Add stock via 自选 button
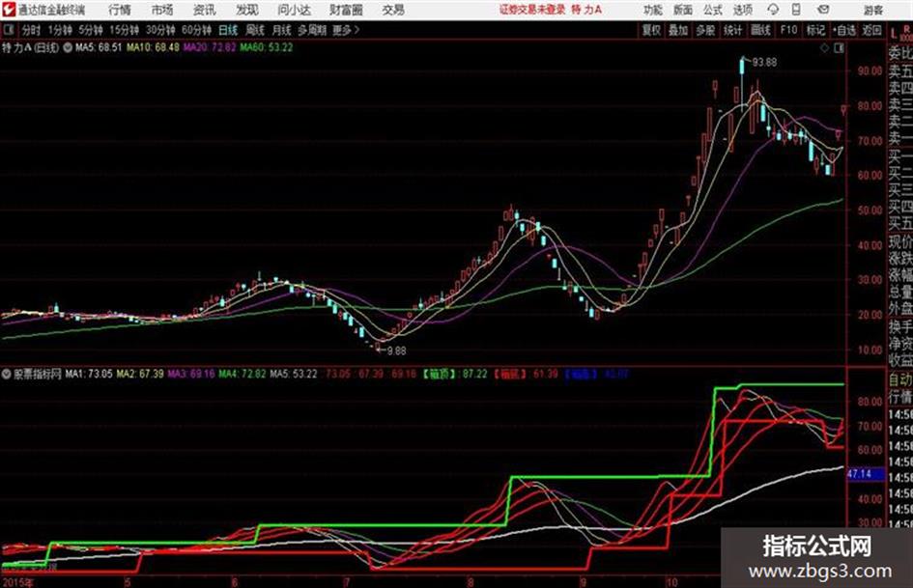913x588 pixels. tap(843, 30)
